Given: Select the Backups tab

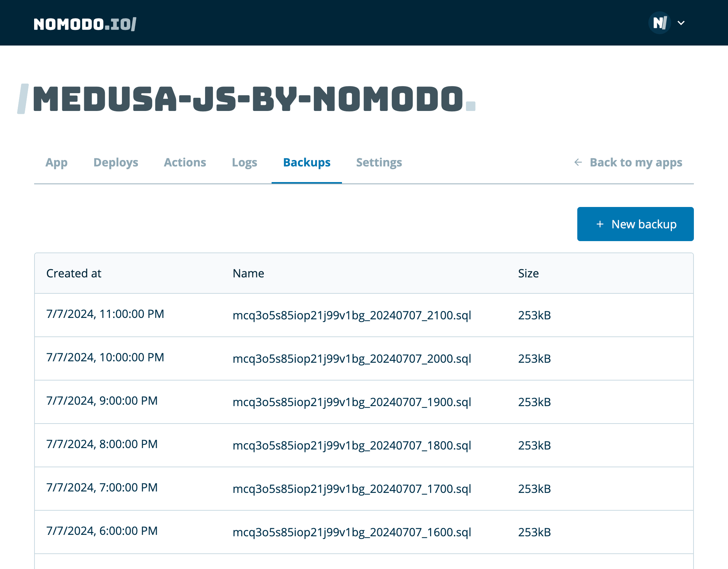Looking at the screenshot, I should point(307,163).
